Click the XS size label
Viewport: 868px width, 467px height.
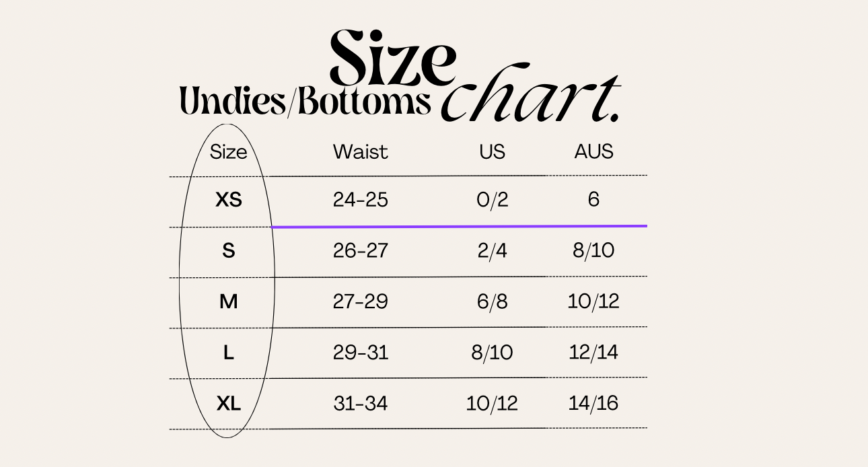point(228,200)
